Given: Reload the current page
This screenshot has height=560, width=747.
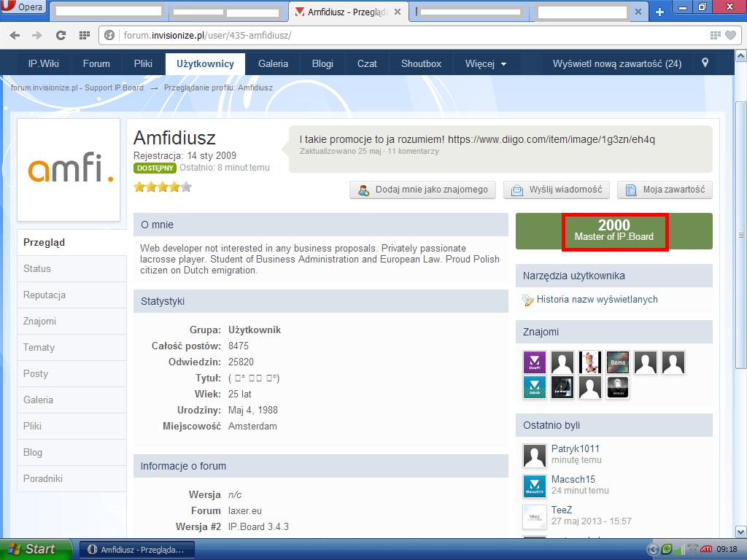Looking at the screenshot, I should 61,34.
